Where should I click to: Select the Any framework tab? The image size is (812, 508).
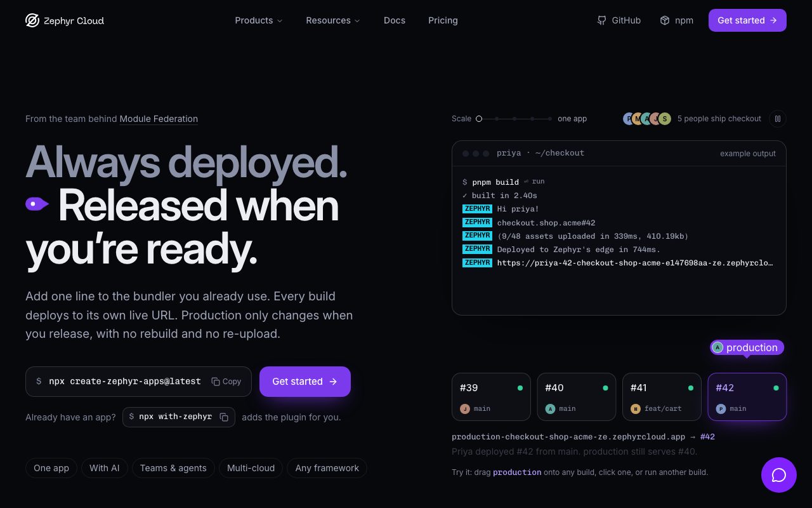(327, 468)
